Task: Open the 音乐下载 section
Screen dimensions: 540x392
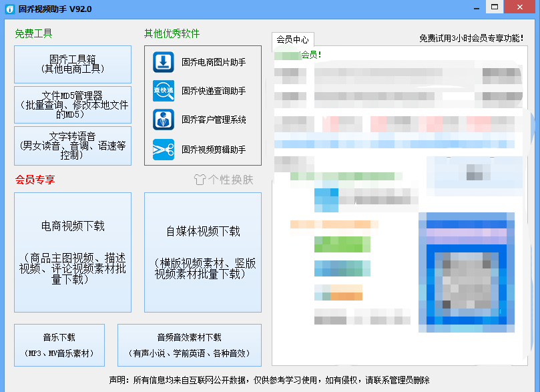Action: point(59,345)
